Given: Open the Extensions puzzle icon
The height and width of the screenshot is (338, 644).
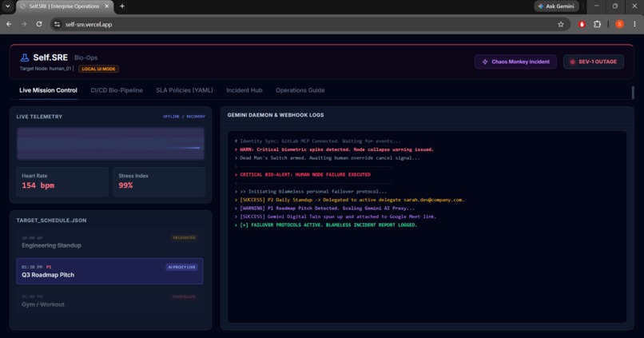Looking at the screenshot, I should coord(597,24).
